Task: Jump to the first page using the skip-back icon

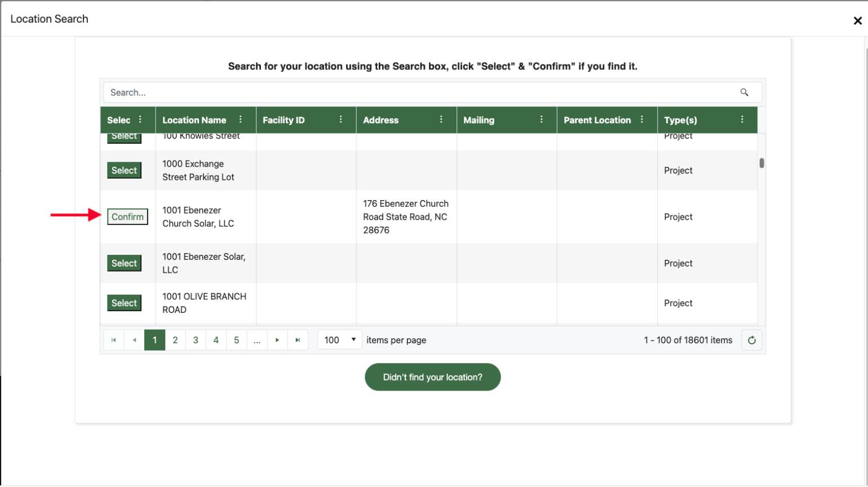Action: tap(113, 339)
